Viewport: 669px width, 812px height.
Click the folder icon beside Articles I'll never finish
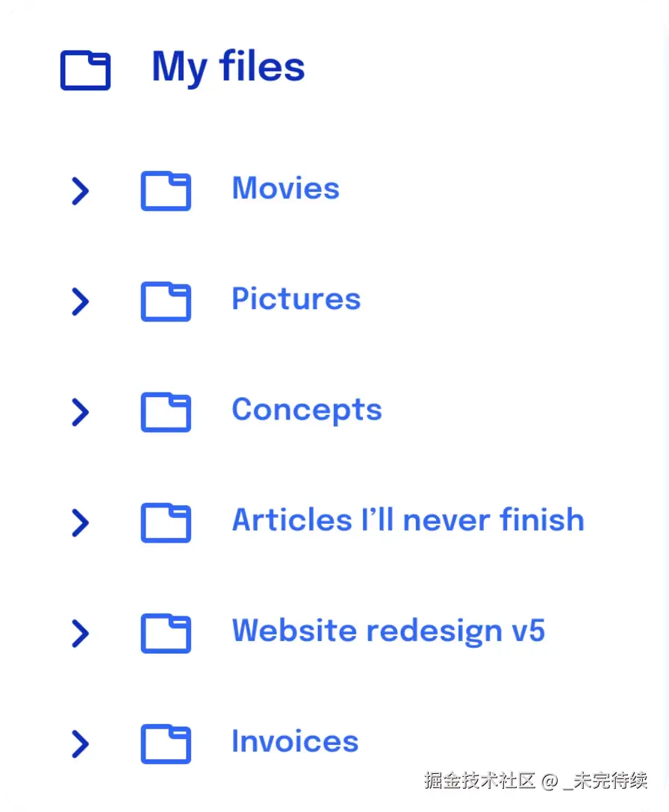click(166, 522)
